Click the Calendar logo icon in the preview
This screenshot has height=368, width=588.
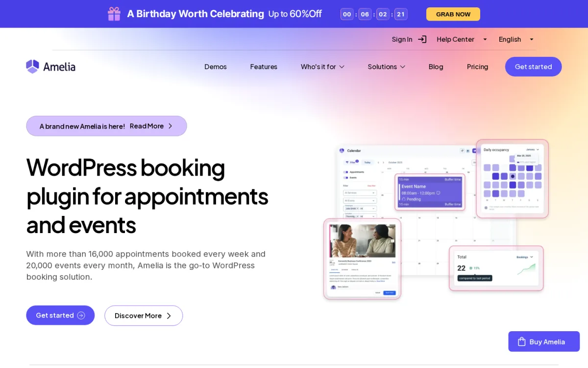click(x=342, y=151)
